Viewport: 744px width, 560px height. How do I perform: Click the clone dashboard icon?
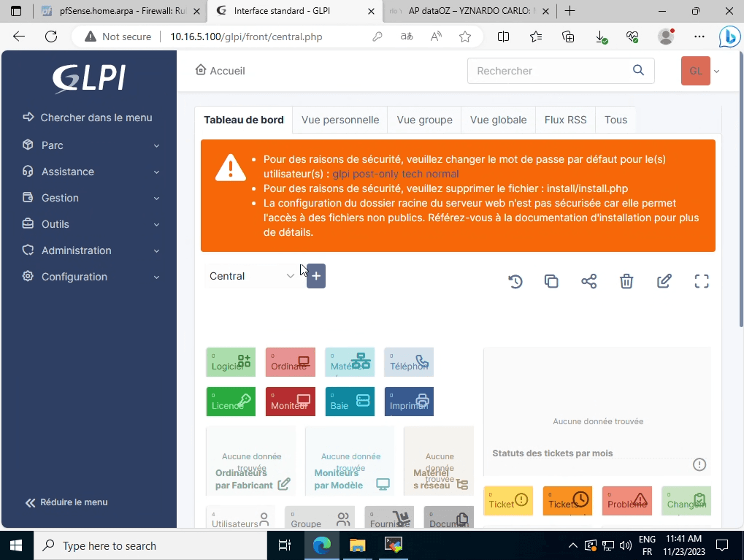coord(552,282)
